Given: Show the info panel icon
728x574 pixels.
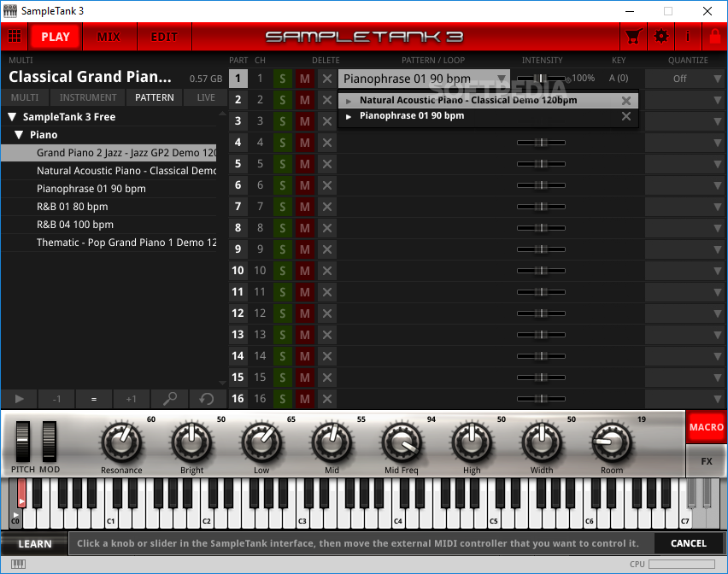Looking at the screenshot, I should [x=688, y=36].
